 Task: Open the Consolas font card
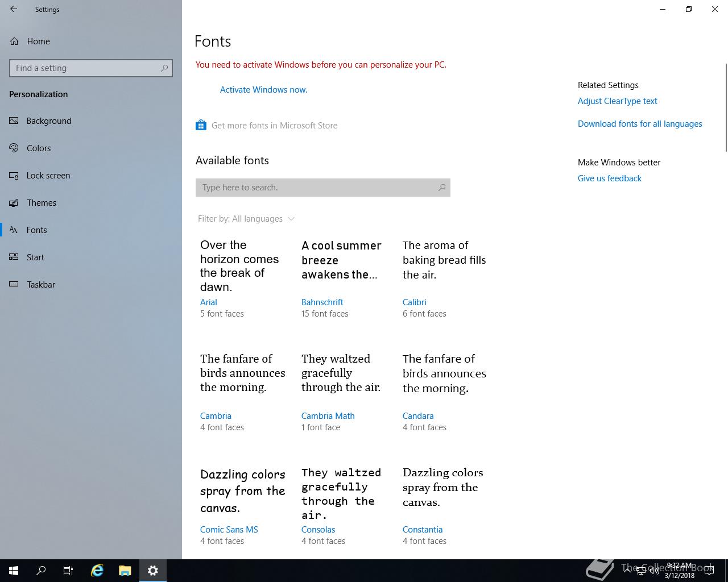tap(343, 505)
